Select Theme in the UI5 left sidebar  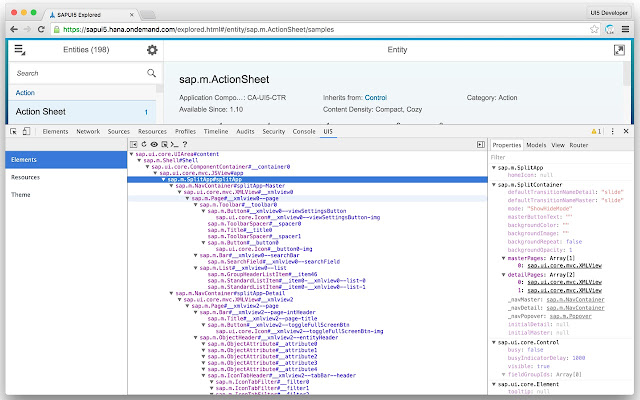tap(66, 195)
